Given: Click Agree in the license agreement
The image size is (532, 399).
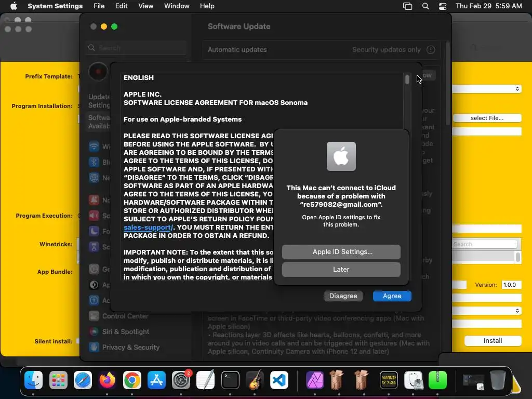Looking at the screenshot, I should pos(392,296).
